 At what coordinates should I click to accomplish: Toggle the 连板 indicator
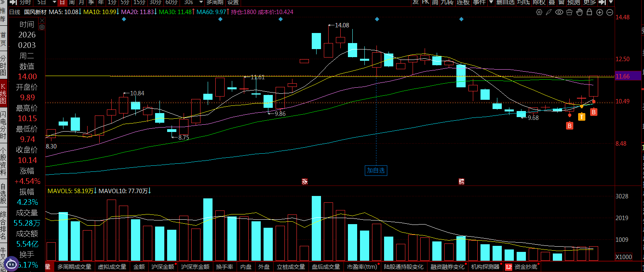click(x=463, y=2)
